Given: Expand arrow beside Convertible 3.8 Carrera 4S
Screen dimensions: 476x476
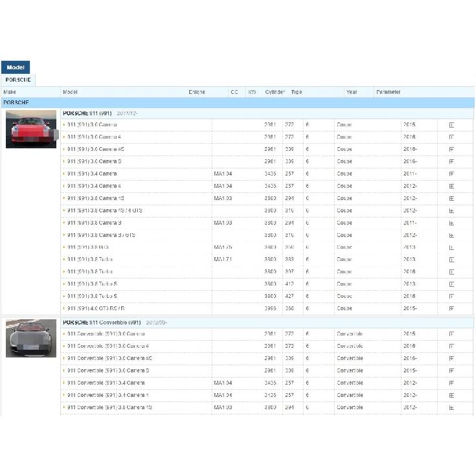Looking at the screenshot, I should [64, 408].
